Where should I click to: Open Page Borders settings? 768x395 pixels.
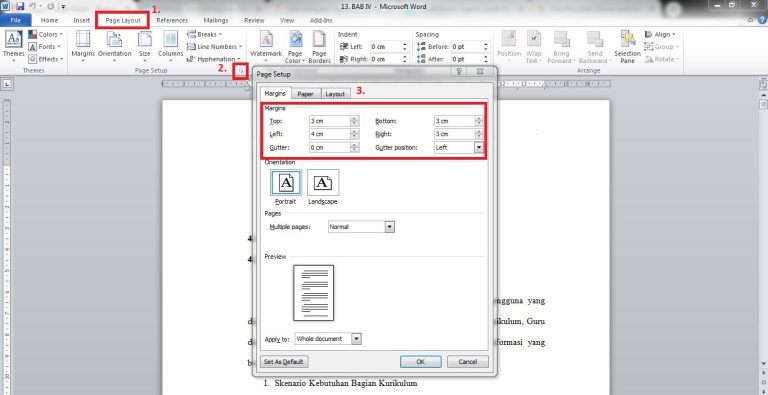(x=319, y=46)
